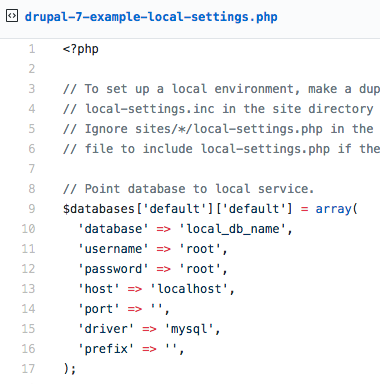
Task: Select line number 1
Action: point(32,49)
